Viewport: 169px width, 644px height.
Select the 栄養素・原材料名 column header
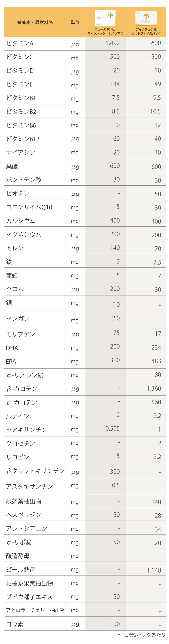(35, 22)
